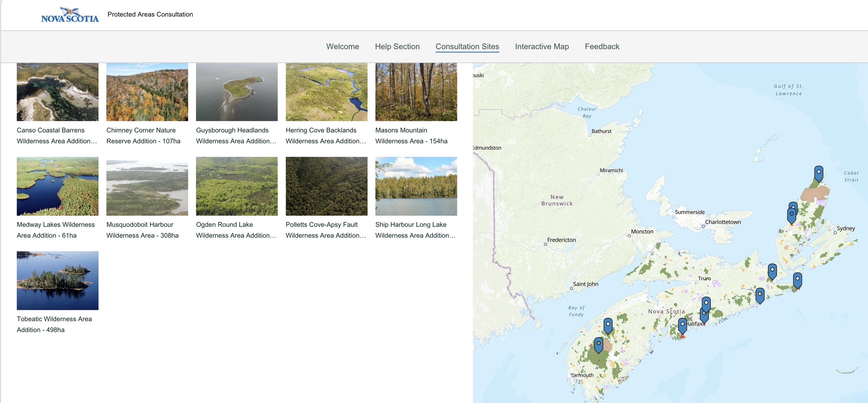Viewport: 868px width, 403px height.
Task: Open Canso Coastal Barrens thumbnail image
Action: tap(58, 92)
